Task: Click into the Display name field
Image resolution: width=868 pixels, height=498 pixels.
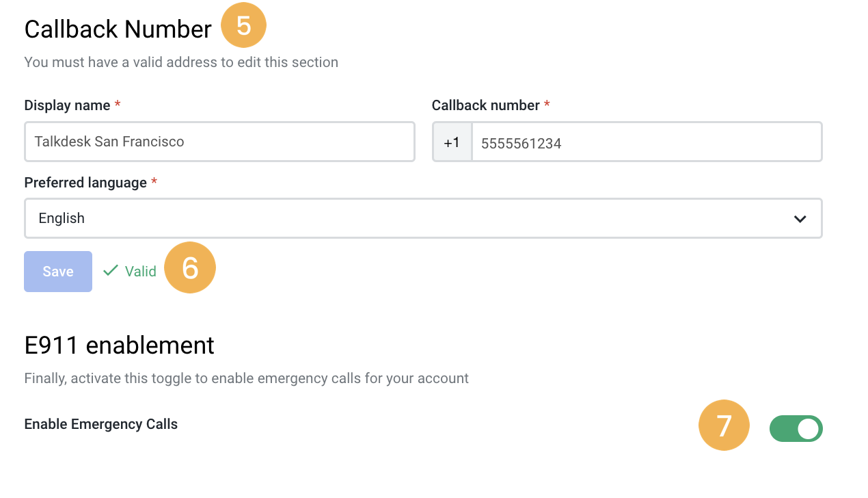Action: pos(219,142)
